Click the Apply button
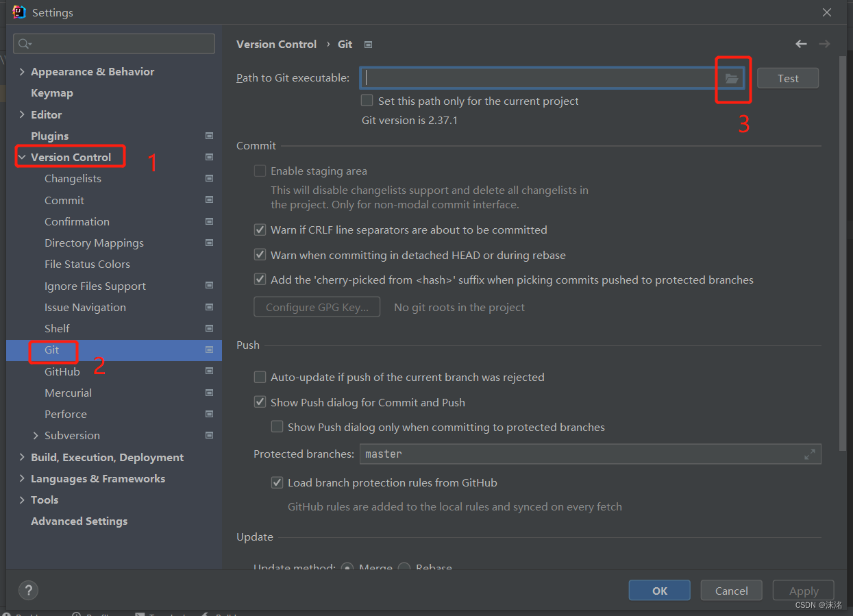The image size is (853, 616). (x=804, y=591)
